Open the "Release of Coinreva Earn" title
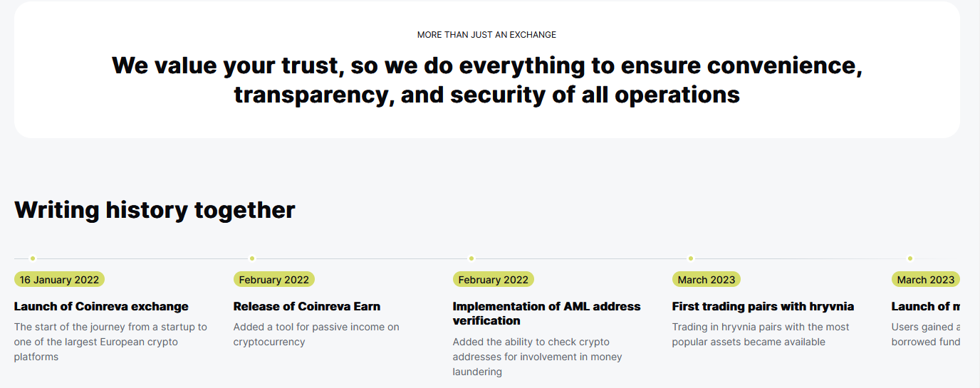The image size is (980, 388). click(x=307, y=307)
